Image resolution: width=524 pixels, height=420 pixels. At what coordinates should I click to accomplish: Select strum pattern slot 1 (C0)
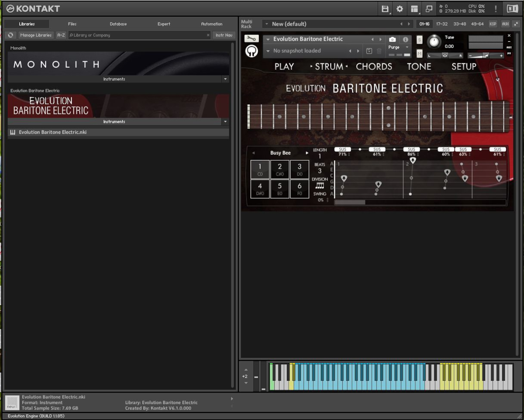pyautogui.click(x=260, y=169)
